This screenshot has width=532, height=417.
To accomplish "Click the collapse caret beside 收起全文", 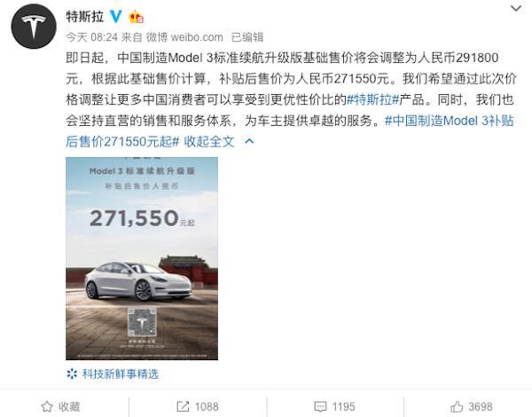I will point(249,140).
